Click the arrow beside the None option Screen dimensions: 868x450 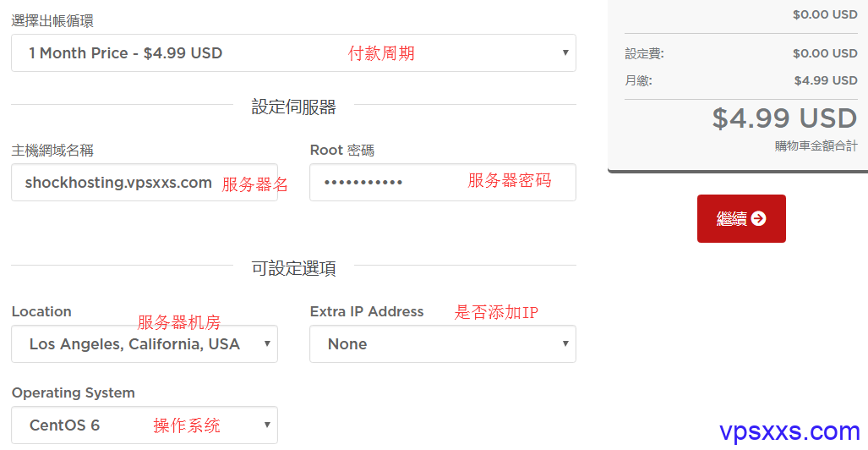click(x=565, y=343)
